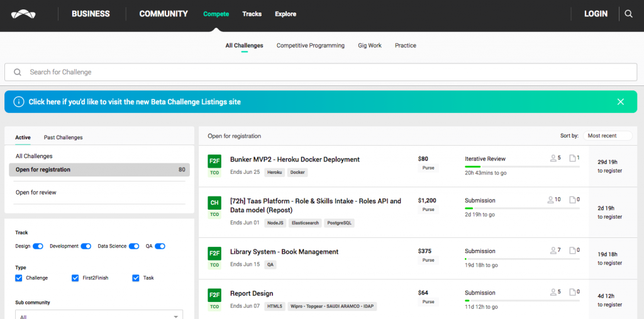The height and width of the screenshot is (319, 644).
Task: Open the Competitive Programming tab
Action: [310, 46]
